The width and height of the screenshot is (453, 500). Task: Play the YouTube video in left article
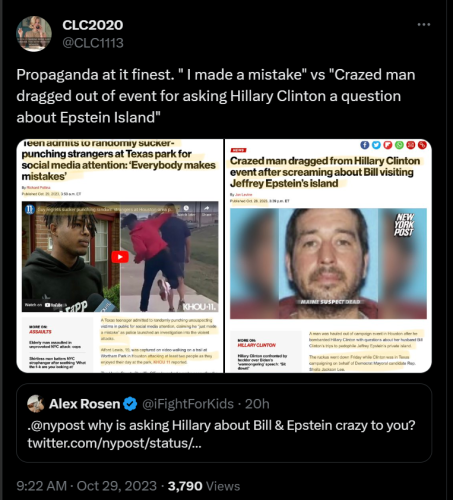tap(120, 257)
